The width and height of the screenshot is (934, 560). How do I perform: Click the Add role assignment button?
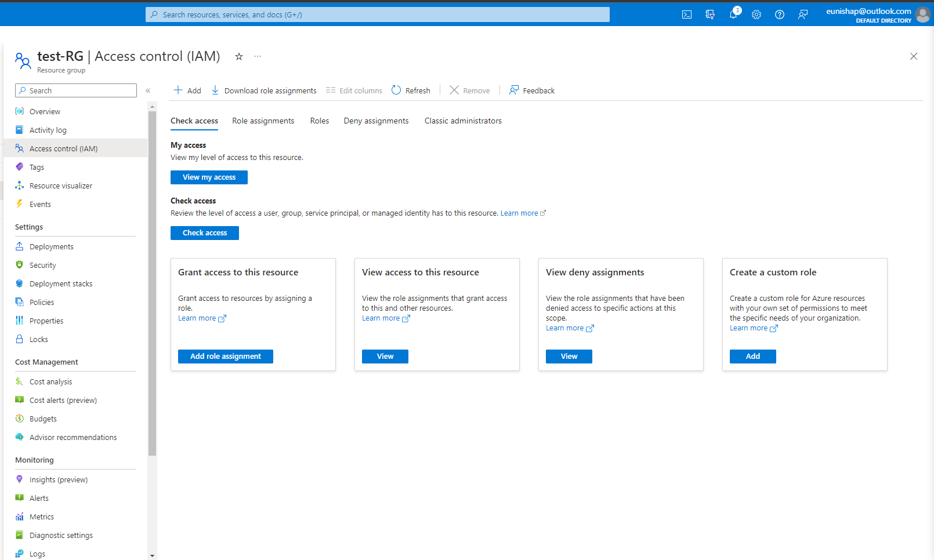click(x=226, y=357)
